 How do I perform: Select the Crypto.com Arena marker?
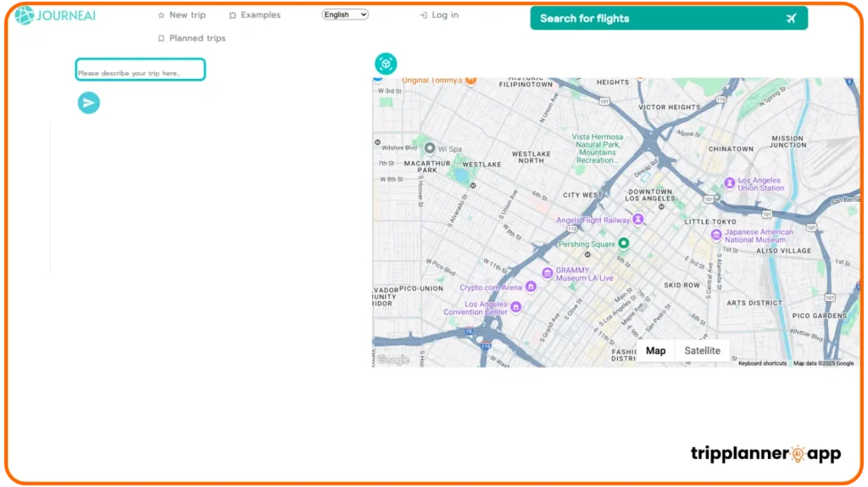531,287
